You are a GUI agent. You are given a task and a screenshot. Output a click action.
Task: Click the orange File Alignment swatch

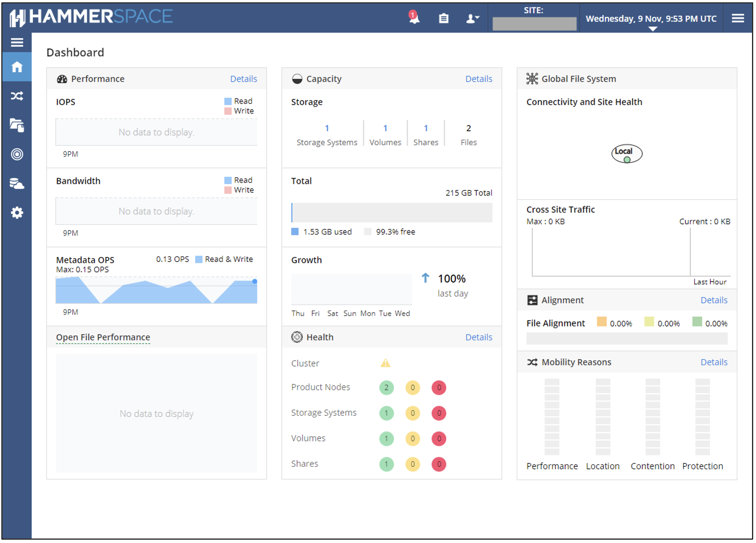[602, 322]
